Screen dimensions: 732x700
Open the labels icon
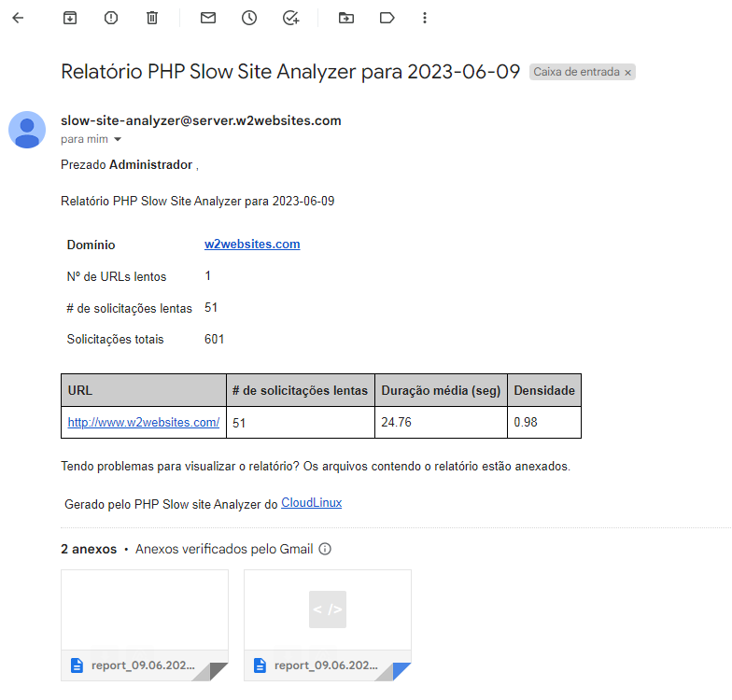point(387,19)
